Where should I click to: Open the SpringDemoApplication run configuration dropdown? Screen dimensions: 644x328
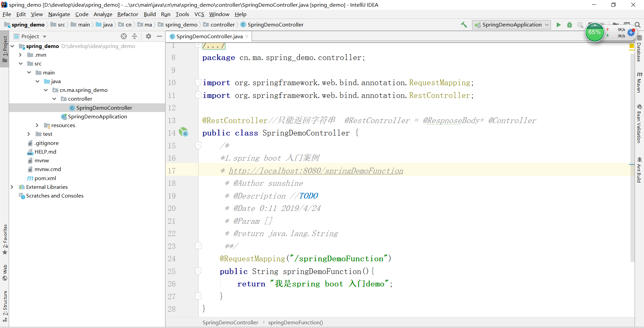(x=512, y=25)
